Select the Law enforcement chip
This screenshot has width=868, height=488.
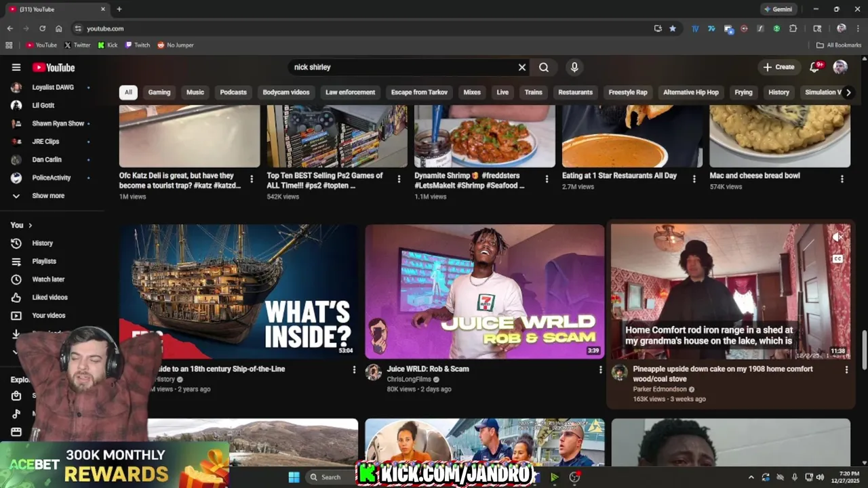(350, 92)
